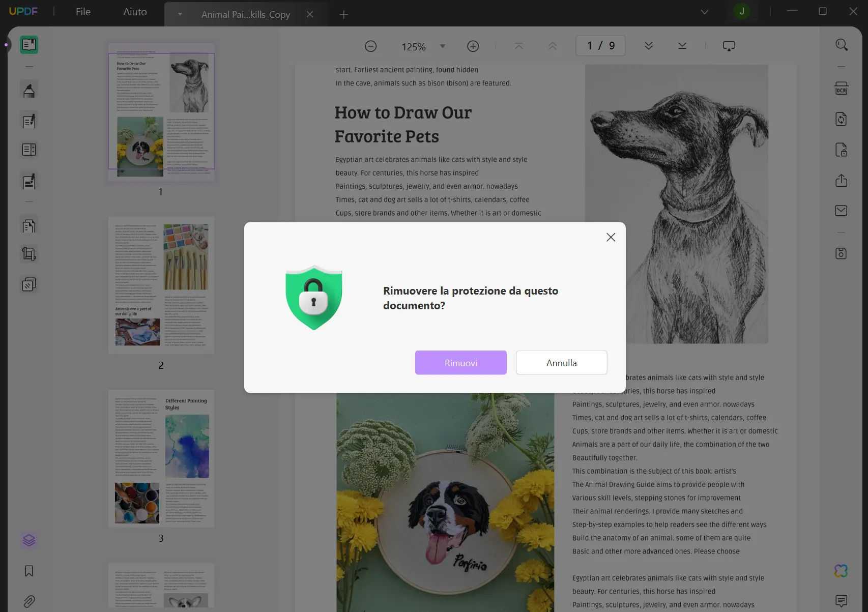Select page 2 thumbnail
868x612 pixels.
tap(161, 285)
